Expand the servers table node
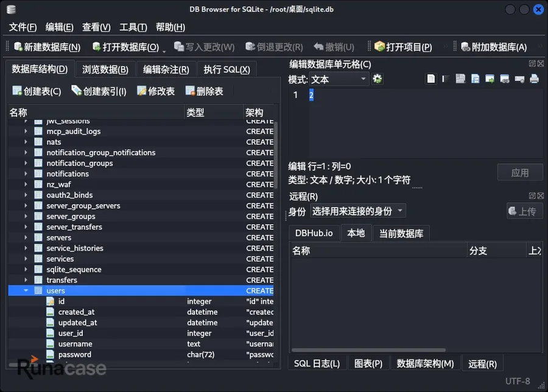The width and height of the screenshot is (548, 392). [26, 237]
